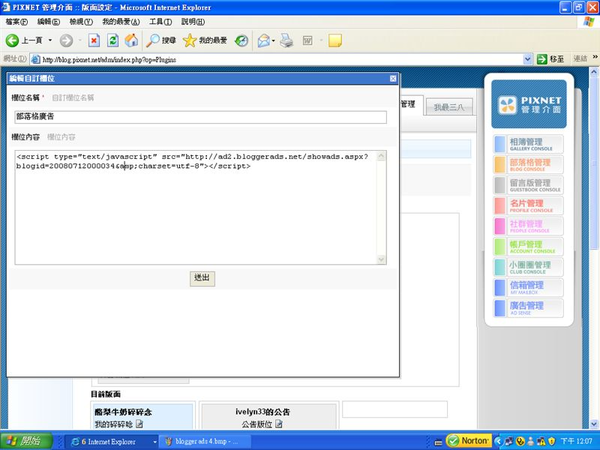600x450 pixels.
Task: Open the 我的最愛 (Favorites) menu
Action: (121, 22)
